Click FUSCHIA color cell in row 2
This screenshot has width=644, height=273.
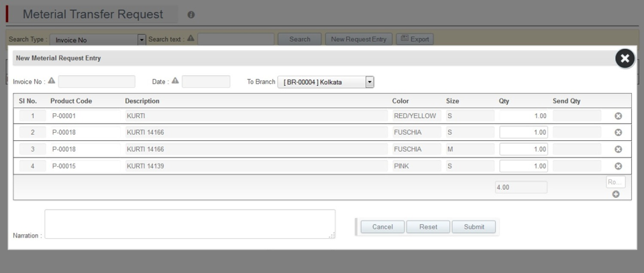coord(417,132)
